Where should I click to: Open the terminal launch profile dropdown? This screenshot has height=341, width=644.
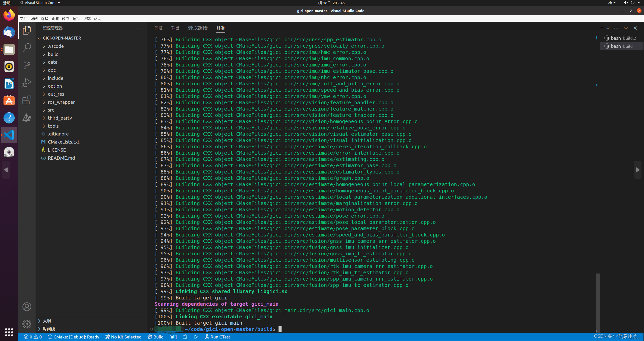tap(608, 28)
